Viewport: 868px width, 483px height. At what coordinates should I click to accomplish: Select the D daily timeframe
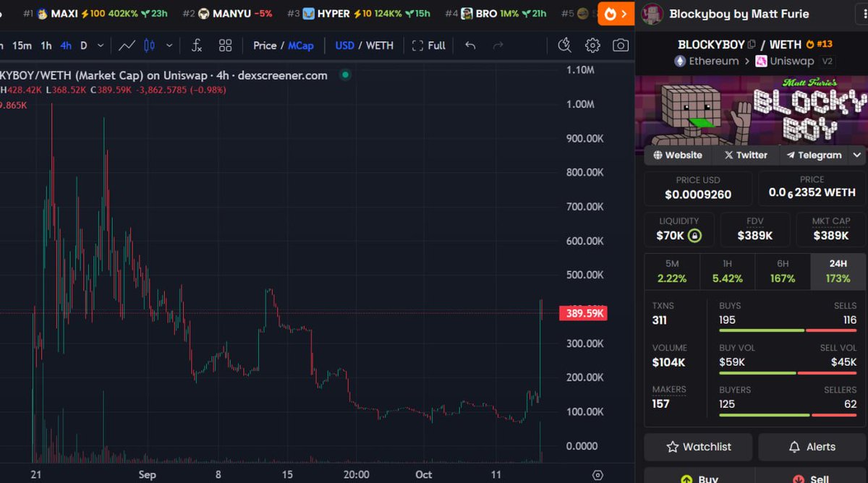(x=84, y=46)
